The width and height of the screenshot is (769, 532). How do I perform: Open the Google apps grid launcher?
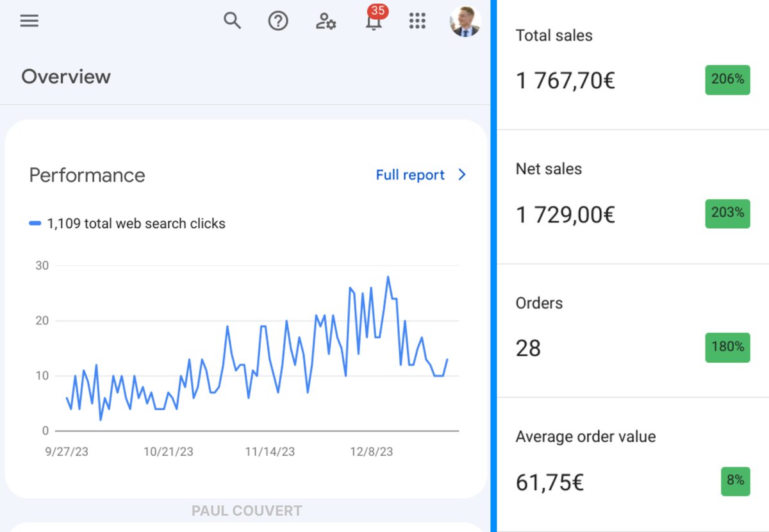pos(417,21)
